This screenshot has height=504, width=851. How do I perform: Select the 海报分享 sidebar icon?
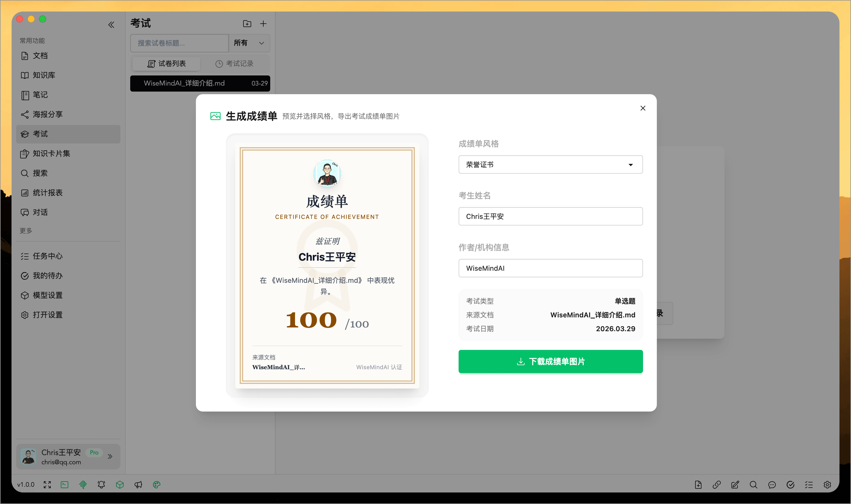click(x=47, y=114)
